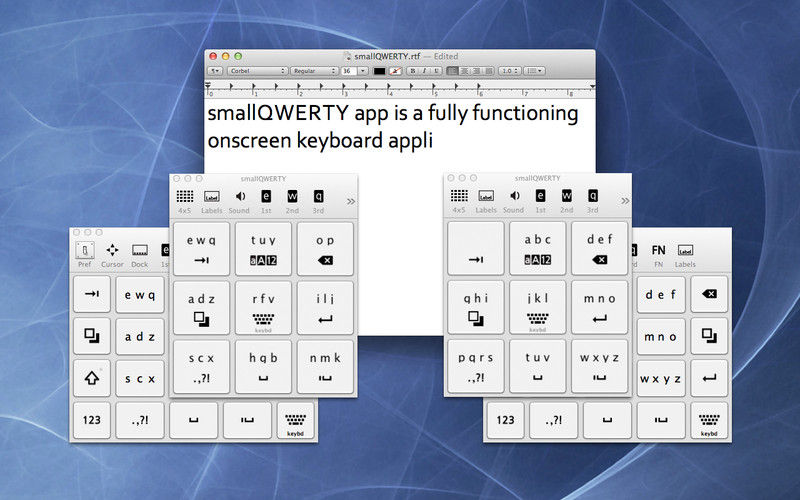Viewport: 800px width, 500px height.
Task: Open the Regular typeface dropdown
Action: pyautogui.click(x=314, y=71)
